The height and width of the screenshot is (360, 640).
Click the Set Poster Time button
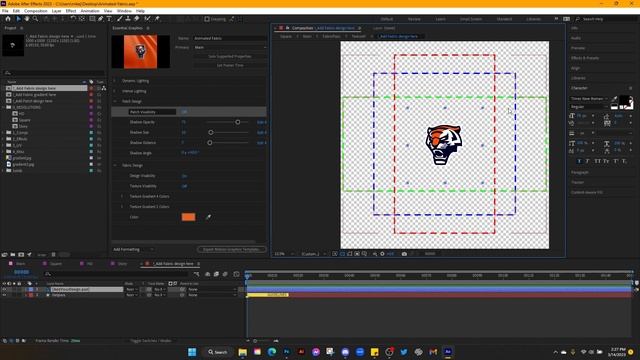[x=230, y=65]
